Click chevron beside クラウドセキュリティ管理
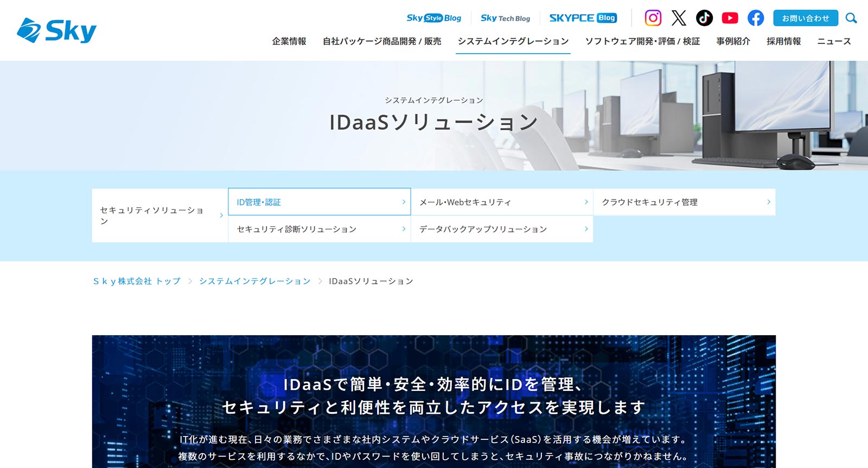 click(x=768, y=202)
